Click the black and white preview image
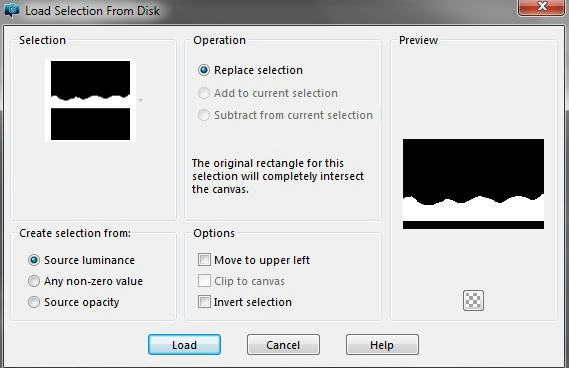Screen dimensions: 569x368 (473, 184)
